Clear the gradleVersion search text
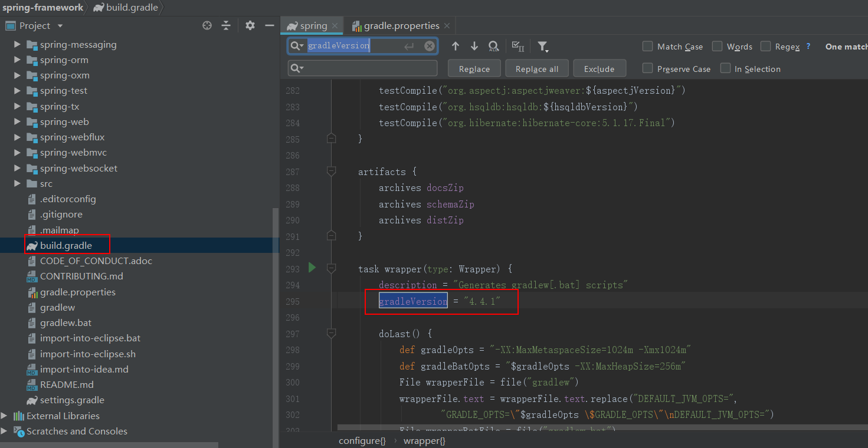The image size is (868, 448). tap(430, 46)
